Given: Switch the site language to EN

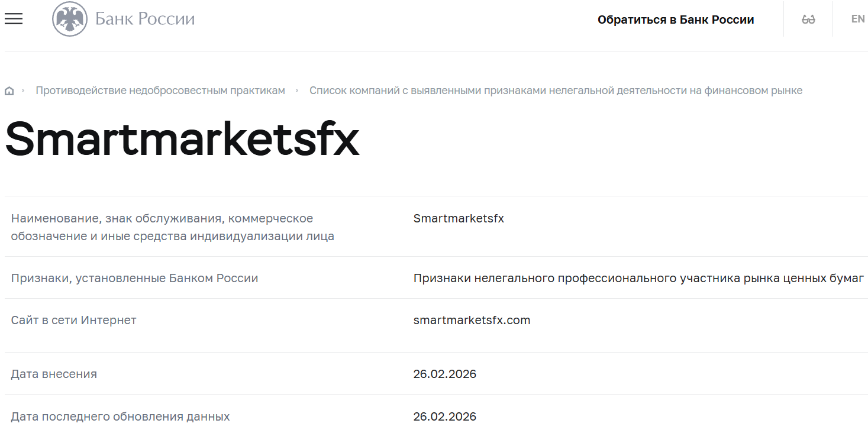Looking at the screenshot, I should 857,18.
